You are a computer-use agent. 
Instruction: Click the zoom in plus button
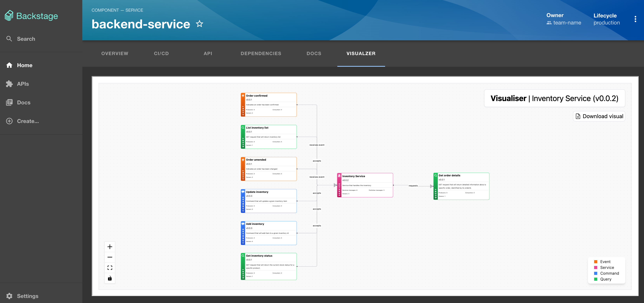tap(110, 247)
